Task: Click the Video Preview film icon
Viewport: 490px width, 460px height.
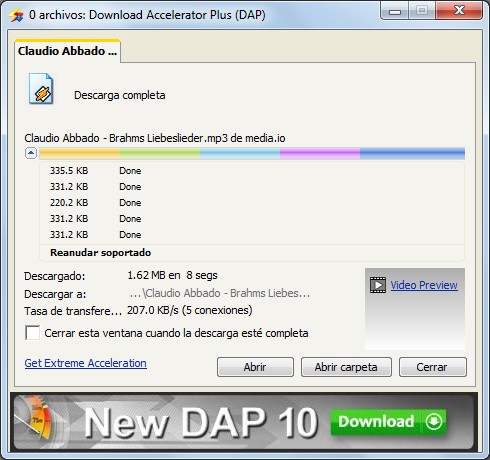Action: [378, 285]
